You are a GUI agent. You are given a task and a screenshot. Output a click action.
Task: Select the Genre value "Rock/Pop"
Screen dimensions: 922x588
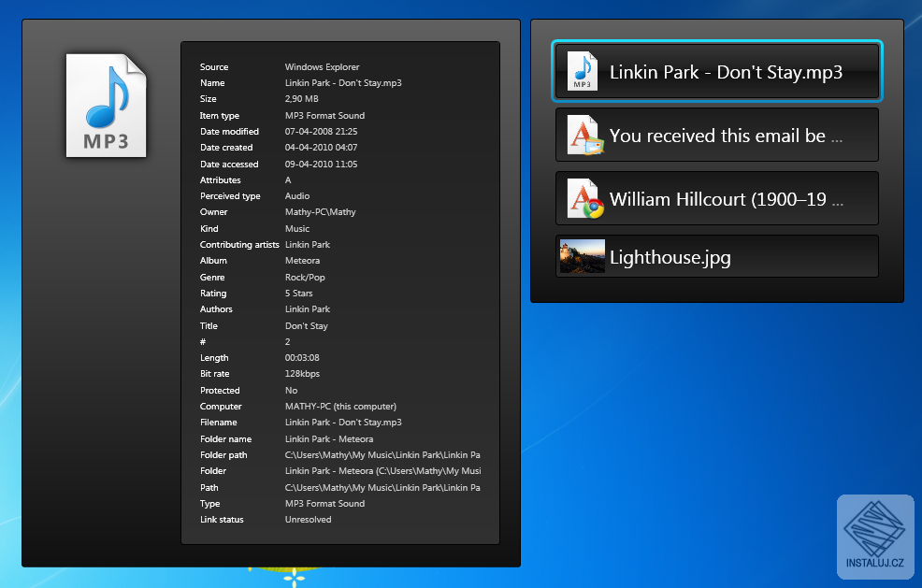305,278
